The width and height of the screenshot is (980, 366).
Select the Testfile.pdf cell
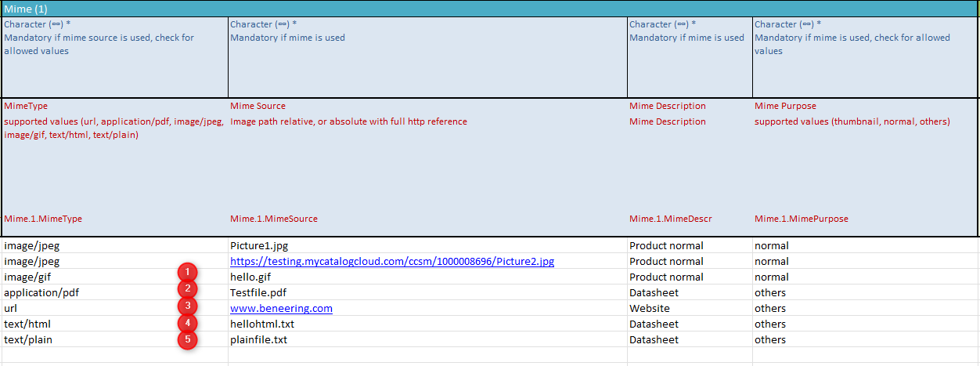click(x=255, y=292)
